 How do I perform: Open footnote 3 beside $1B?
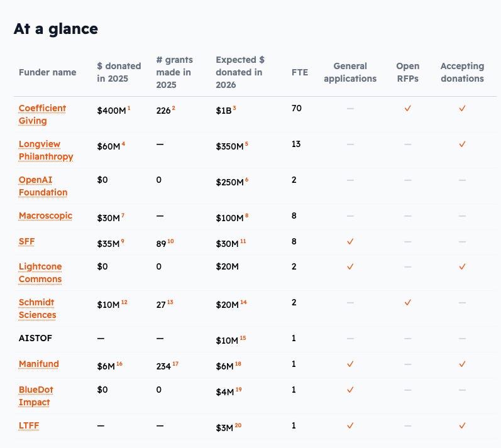click(234, 108)
